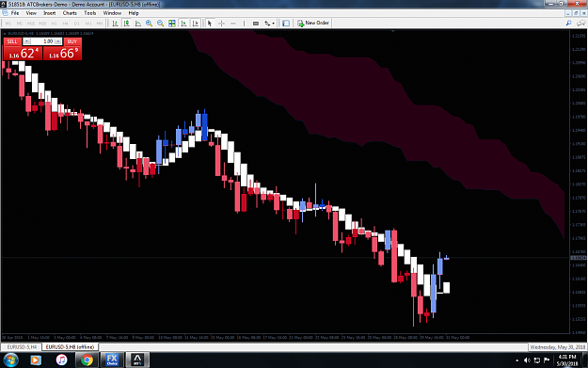Viewport: 588px width, 368px height.
Task: Open Google Chrome from the taskbar
Action: [87, 360]
